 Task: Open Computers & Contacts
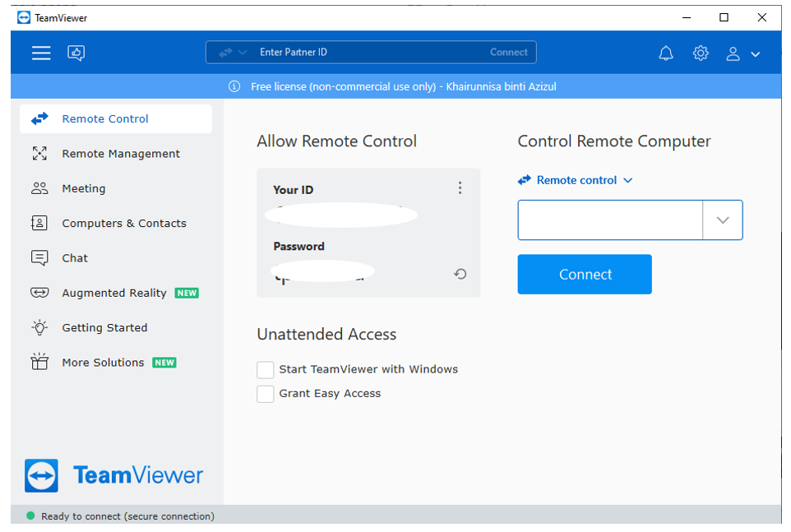coord(115,224)
